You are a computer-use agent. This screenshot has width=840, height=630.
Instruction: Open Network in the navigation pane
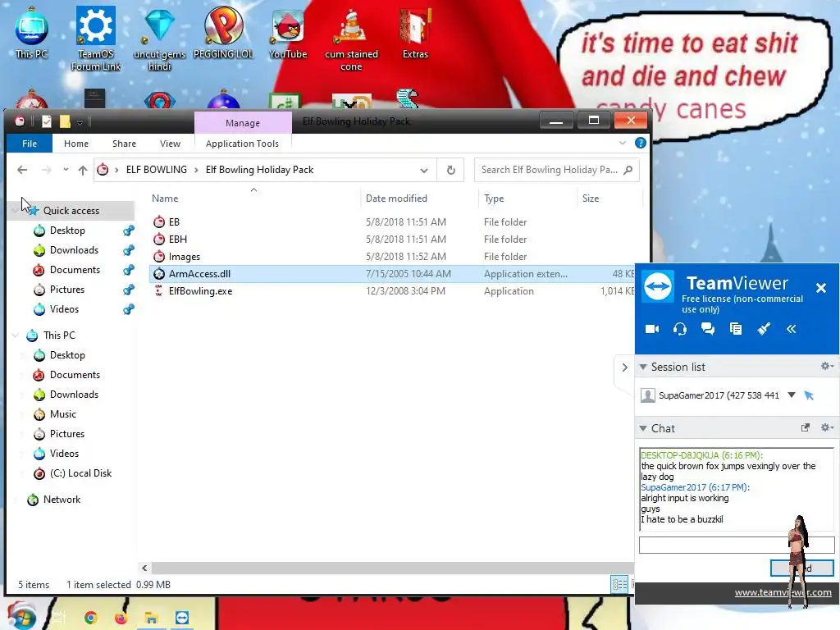click(x=62, y=500)
